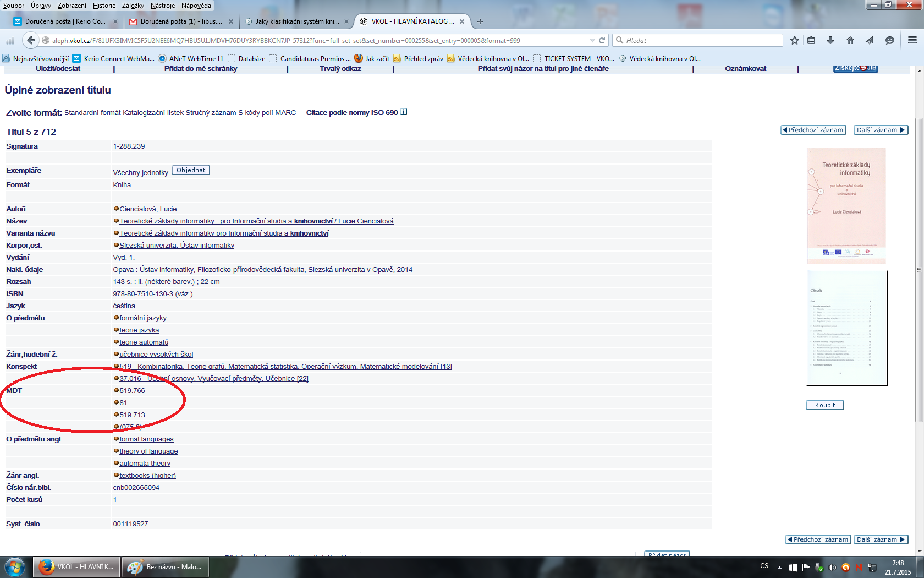The image size is (924, 578).
Task: Bookmark this page with the star icon
Action: [794, 40]
